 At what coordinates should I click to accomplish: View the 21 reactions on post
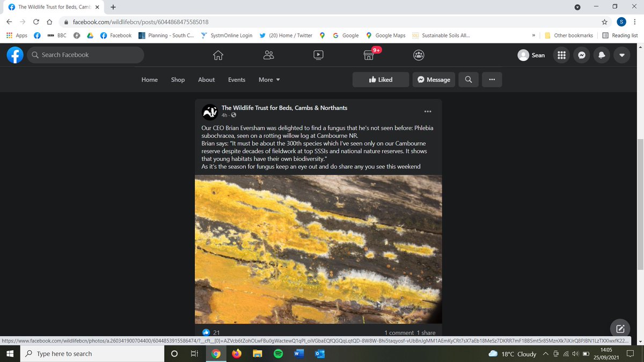click(213, 333)
